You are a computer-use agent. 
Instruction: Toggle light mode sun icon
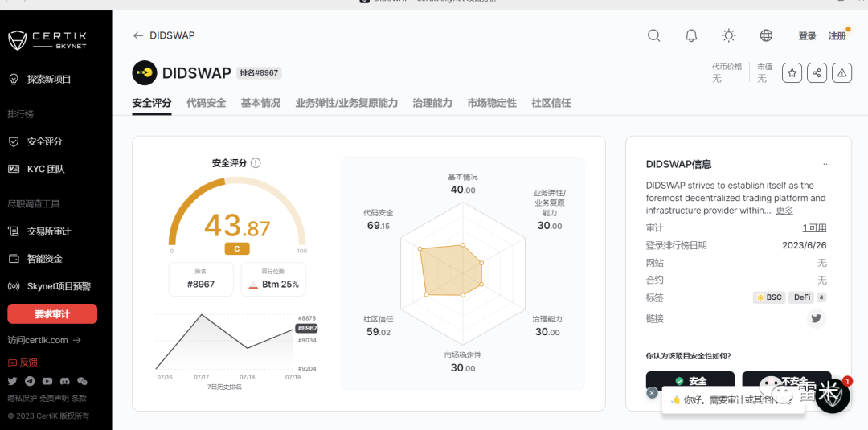(x=728, y=35)
